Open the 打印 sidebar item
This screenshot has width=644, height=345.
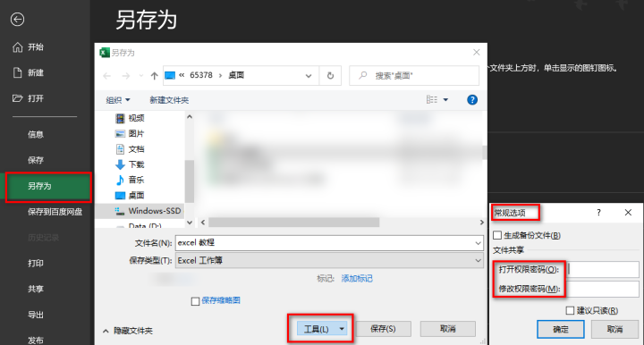(36, 264)
